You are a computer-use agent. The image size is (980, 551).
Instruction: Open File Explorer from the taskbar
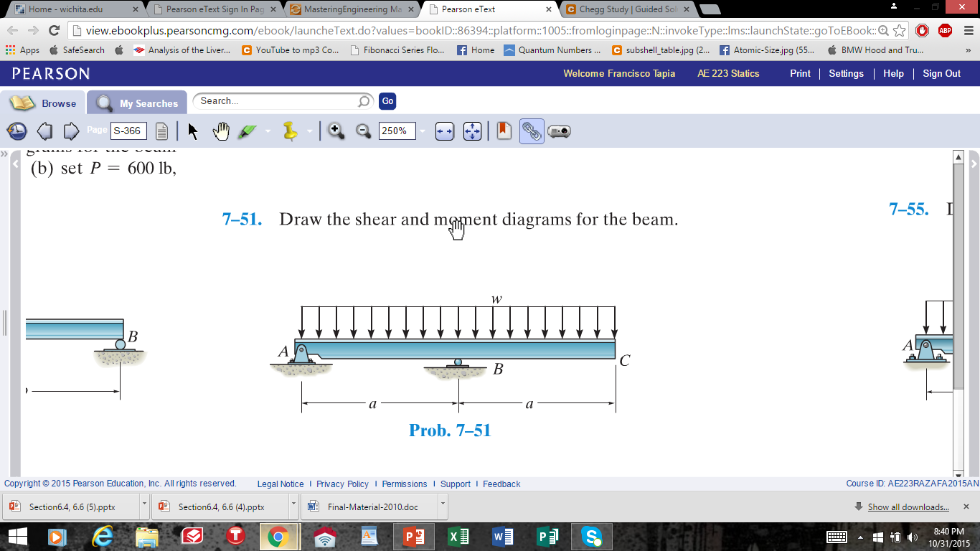pos(147,536)
